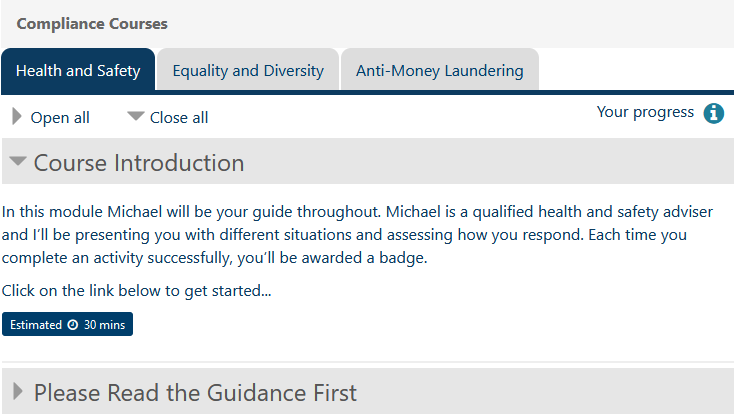Click the clock icon in the Estimated badge
This screenshot has height=418, width=734.
[72, 325]
